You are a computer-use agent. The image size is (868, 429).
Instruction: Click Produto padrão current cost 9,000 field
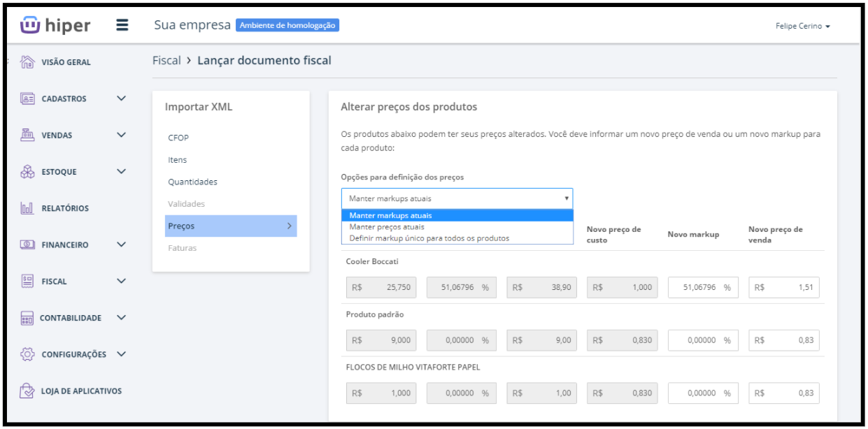(381, 340)
